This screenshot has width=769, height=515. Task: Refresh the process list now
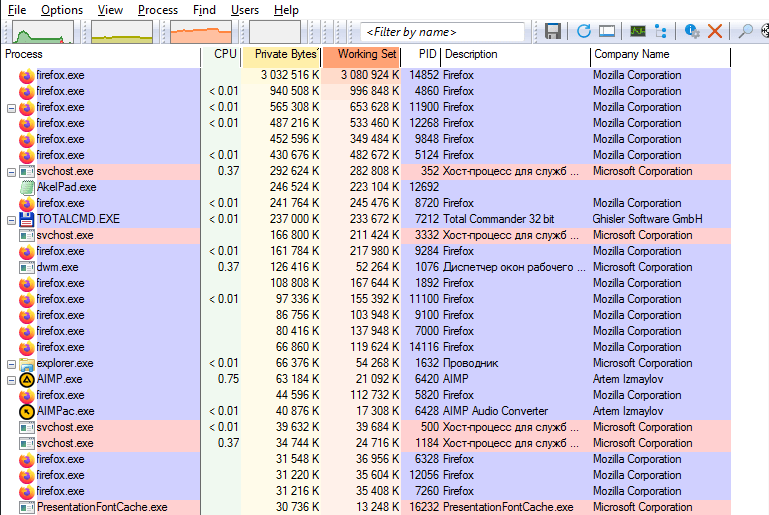coord(584,31)
